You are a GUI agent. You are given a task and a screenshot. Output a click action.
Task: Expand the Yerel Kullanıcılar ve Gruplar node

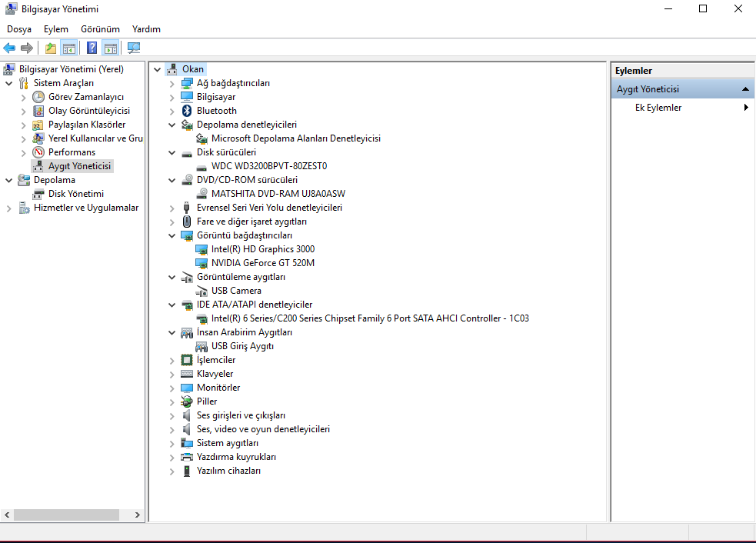pos(24,139)
